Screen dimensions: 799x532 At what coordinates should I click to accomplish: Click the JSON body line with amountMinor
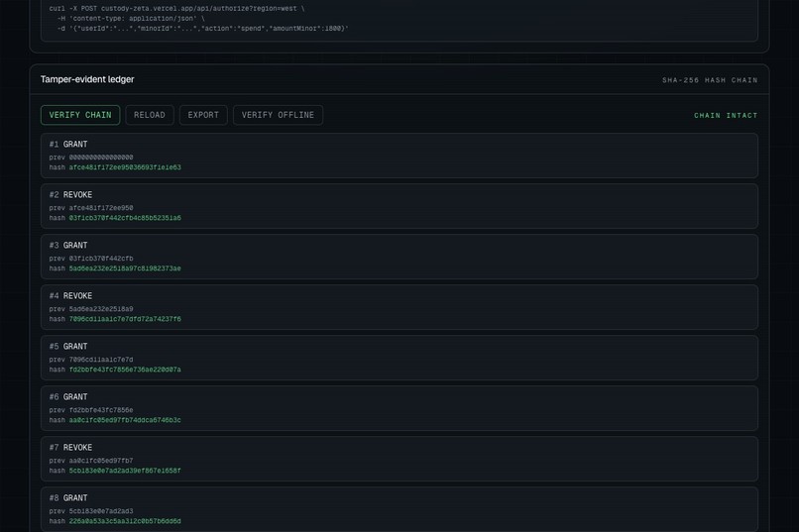coord(203,29)
